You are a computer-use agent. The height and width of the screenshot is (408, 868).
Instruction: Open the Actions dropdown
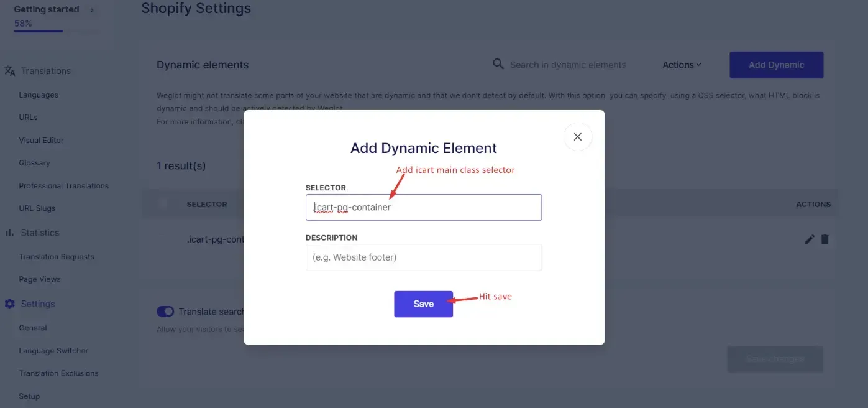(x=681, y=65)
